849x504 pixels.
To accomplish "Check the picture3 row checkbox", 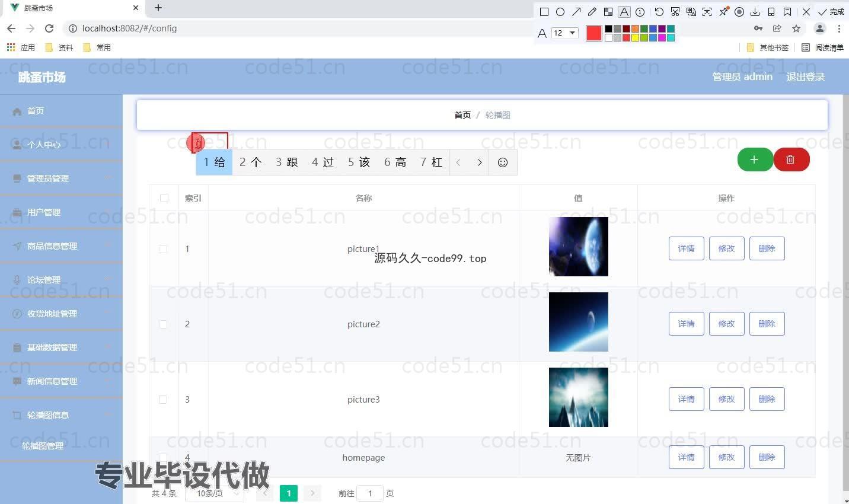I will point(163,400).
